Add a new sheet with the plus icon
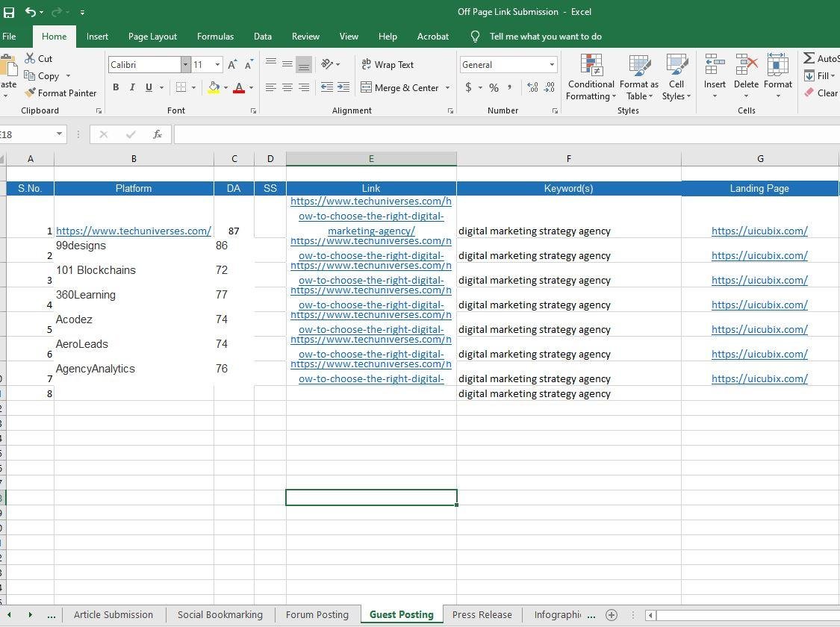The height and width of the screenshot is (627, 840). (612, 615)
